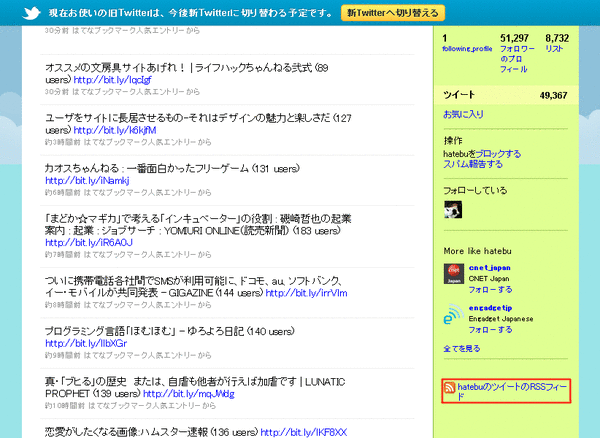The image size is (600, 438).
Task: Open the bit.ly/lKF8XX link
Action: click(x=304, y=433)
